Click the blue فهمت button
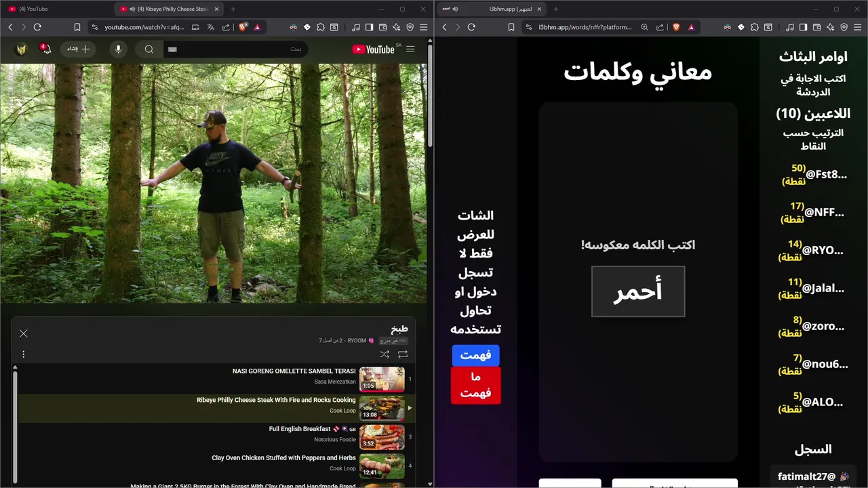Screen dimensions: 868x488 coord(476,355)
